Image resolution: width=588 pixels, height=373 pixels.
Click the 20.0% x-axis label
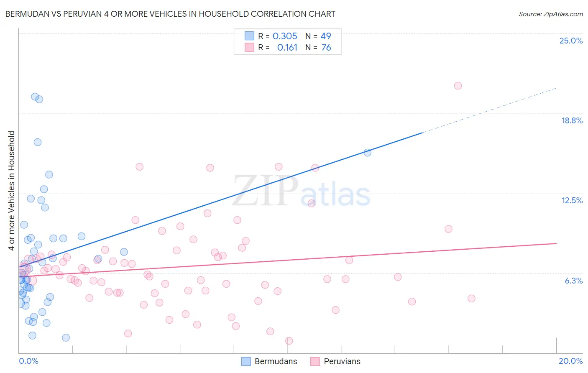point(571,361)
